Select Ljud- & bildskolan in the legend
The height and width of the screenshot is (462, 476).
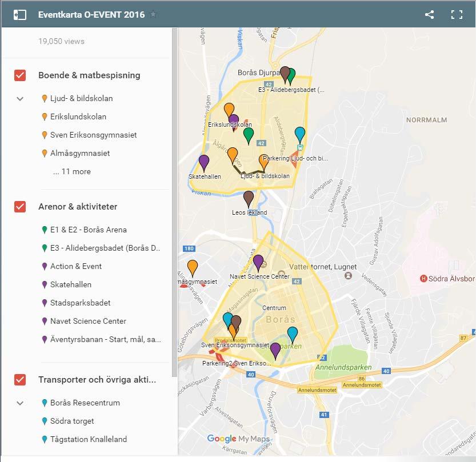pos(81,98)
